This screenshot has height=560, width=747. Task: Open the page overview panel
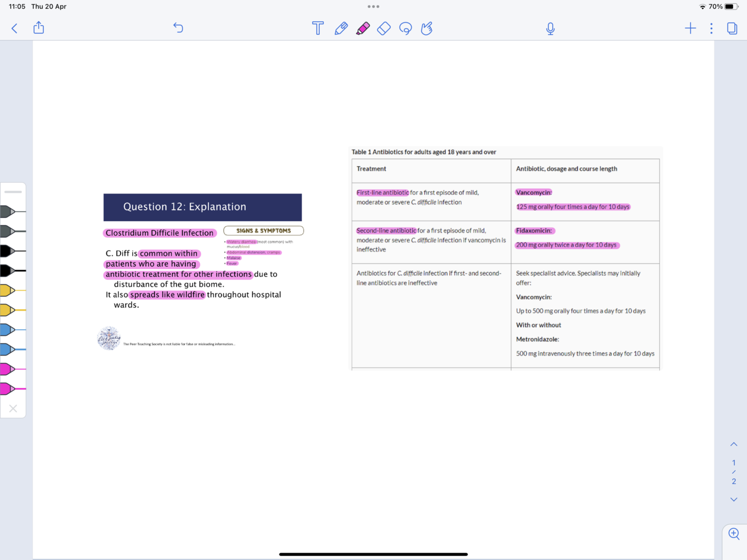point(732,28)
